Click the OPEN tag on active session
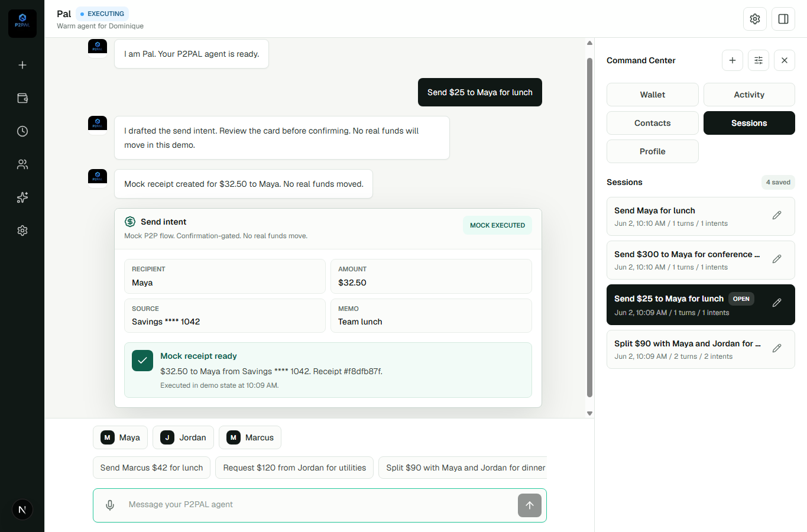 coord(741,299)
